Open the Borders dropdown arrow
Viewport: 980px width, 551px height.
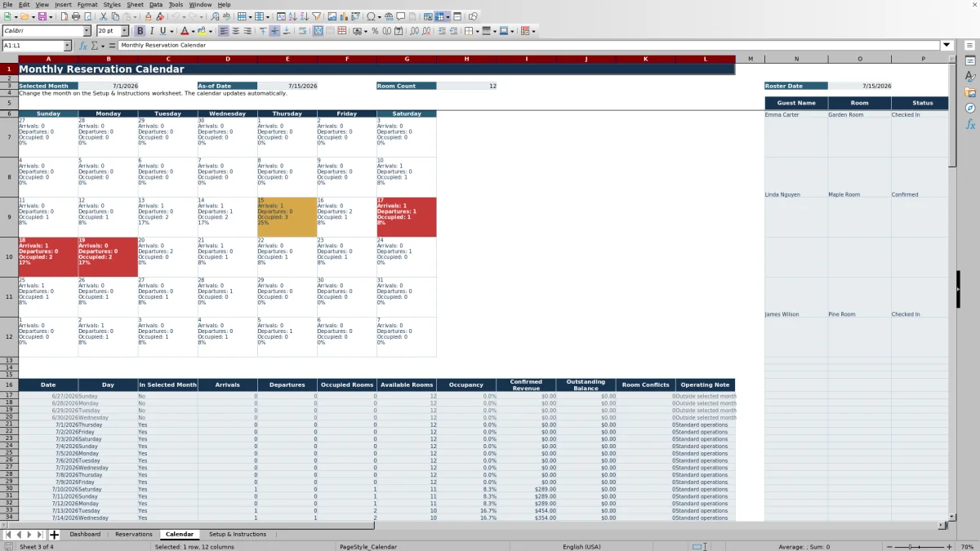click(x=478, y=31)
